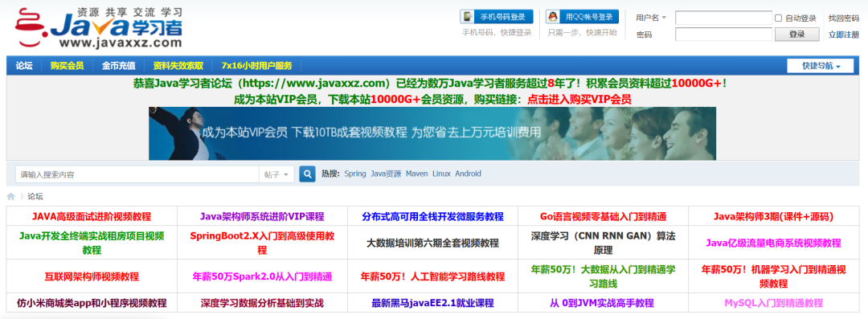
Task: Log in with 用QQ帐号登录 button
Action: 582,17
